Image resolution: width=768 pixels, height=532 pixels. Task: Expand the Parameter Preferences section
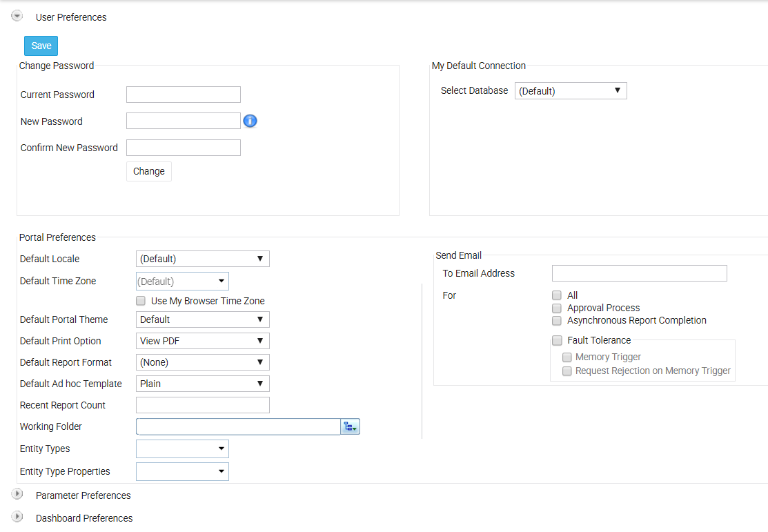17,494
